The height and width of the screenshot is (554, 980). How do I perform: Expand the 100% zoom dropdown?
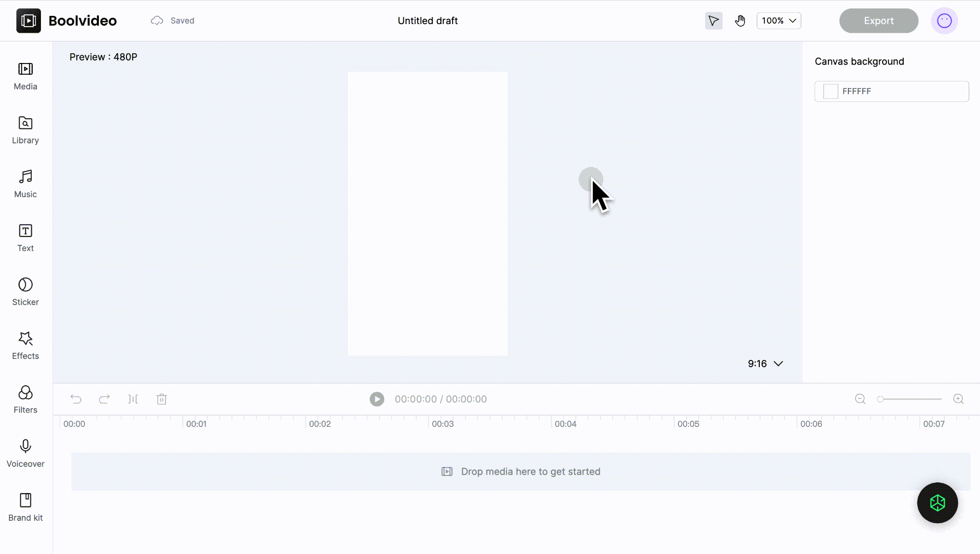coord(778,21)
